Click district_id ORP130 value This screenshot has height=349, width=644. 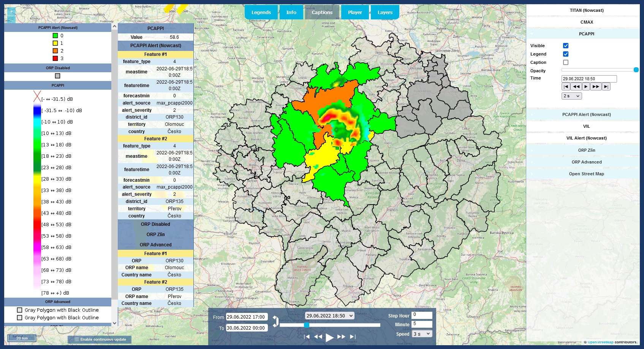click(x=174, y=117)
